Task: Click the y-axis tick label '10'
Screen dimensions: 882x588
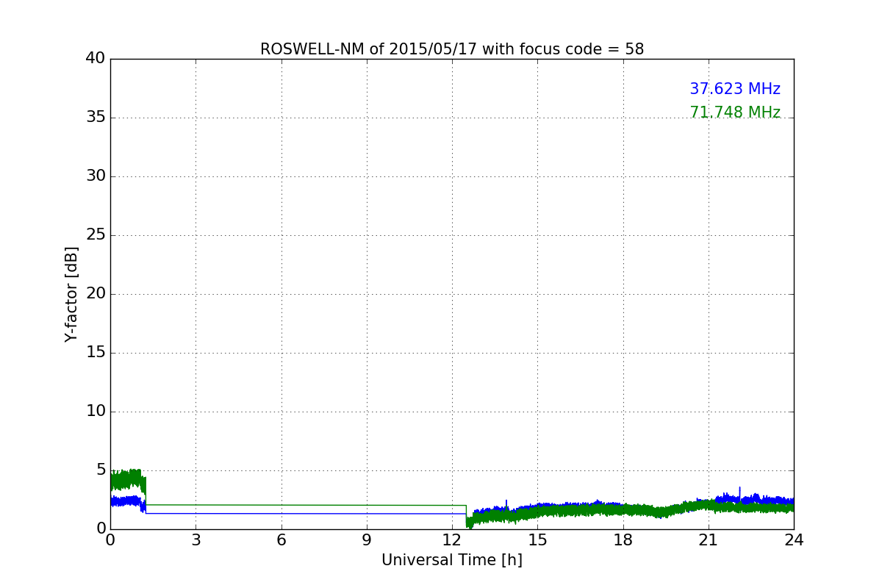Action: 96,411
